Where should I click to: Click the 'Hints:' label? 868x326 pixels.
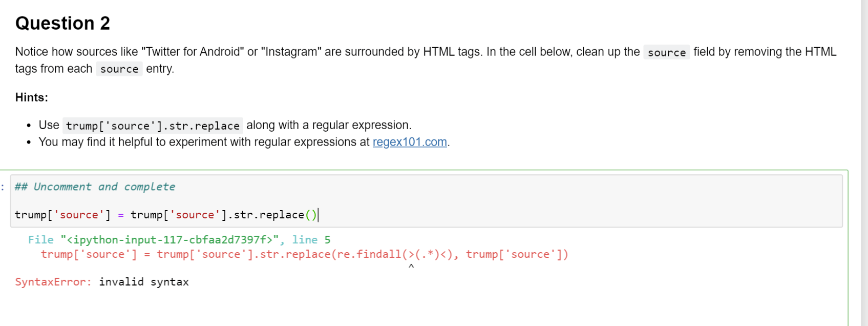point(32,97)
